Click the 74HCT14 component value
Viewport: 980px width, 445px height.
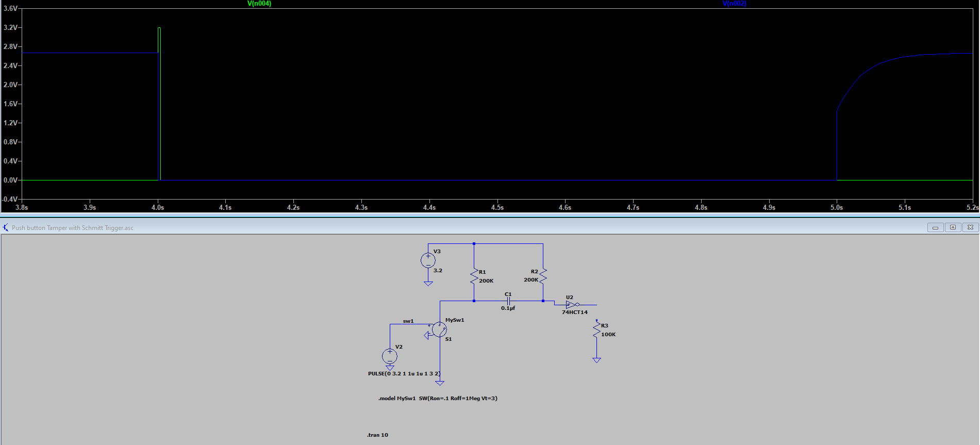tap(575, 312)
